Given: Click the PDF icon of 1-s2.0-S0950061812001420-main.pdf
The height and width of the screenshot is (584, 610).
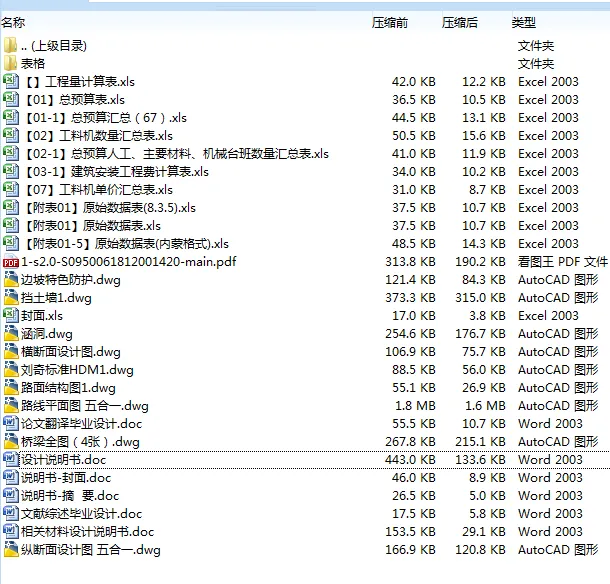Looking at the screenshot, I should 11,262.
